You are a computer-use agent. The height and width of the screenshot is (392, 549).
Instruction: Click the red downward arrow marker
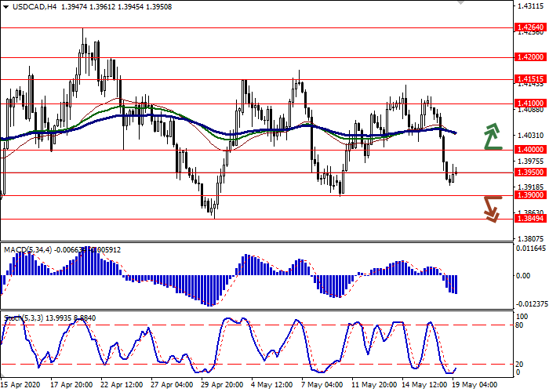[x=492, y=208]
